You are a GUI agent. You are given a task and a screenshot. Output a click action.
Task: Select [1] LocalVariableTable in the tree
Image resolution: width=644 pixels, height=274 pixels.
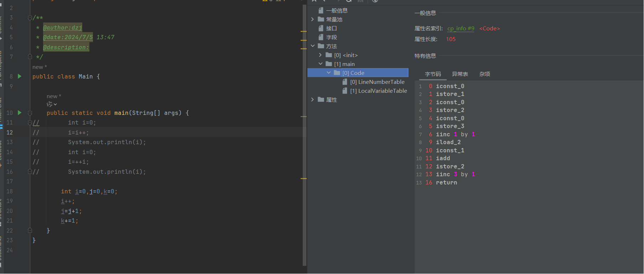[x=378, y=91]
